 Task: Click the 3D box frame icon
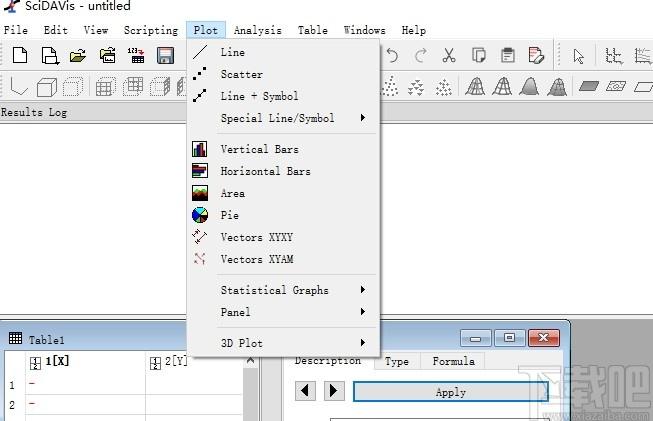[47, 87]
